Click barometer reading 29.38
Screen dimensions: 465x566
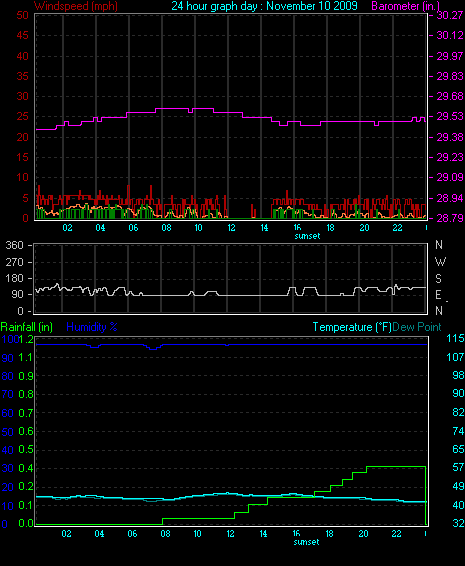(450, 137)
